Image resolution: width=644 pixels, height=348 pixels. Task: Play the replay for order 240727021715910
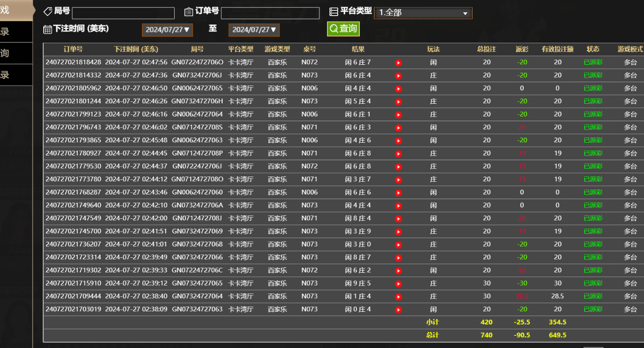(398, 283)
